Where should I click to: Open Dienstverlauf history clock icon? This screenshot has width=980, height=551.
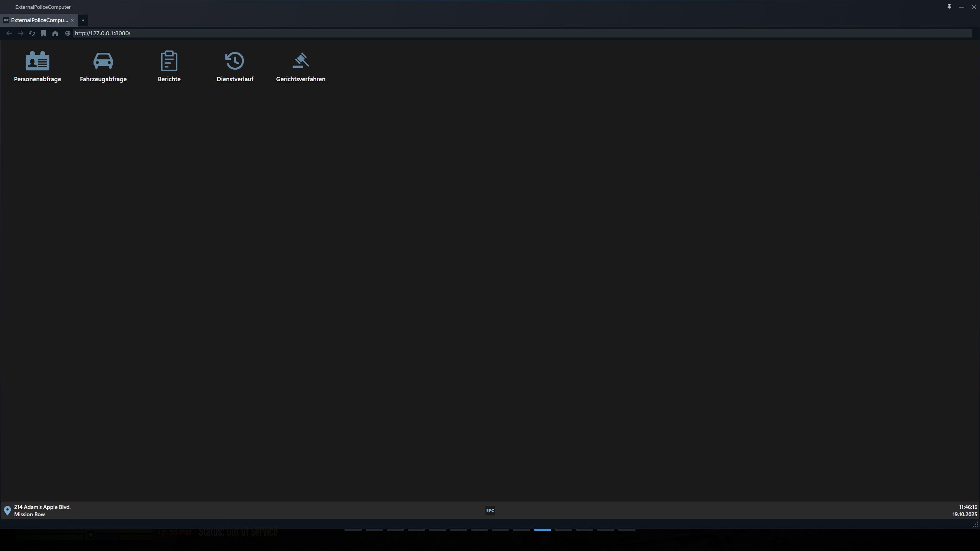pyautogui.click(x=235, y=61)
